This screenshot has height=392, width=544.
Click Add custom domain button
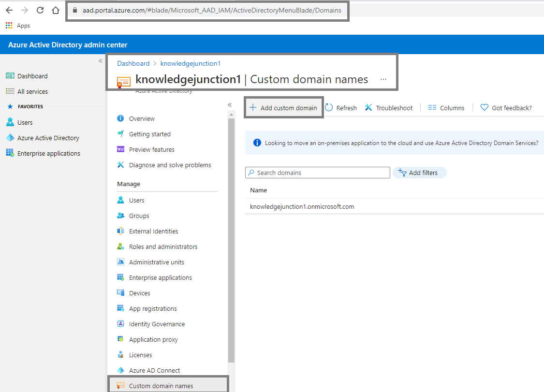283,108
